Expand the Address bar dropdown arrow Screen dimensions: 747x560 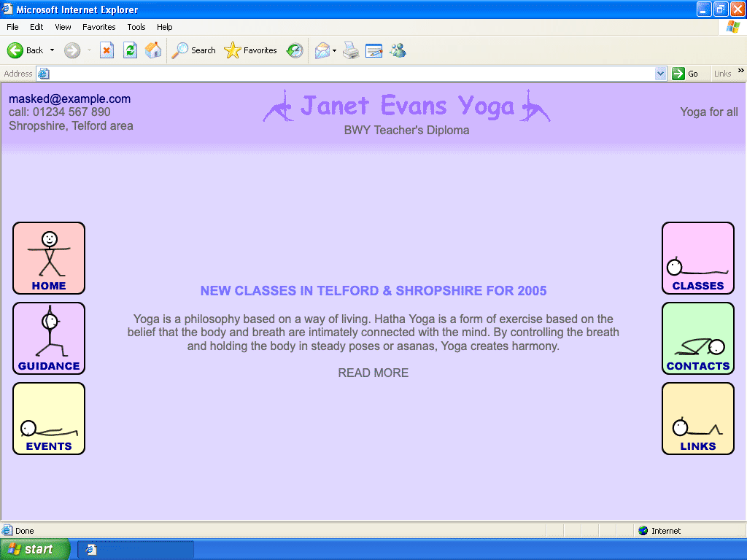(x=660, y=74)
